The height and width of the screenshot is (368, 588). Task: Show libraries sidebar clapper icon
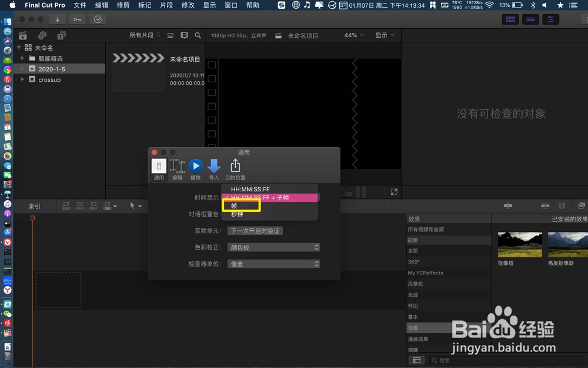coord(23,35)
